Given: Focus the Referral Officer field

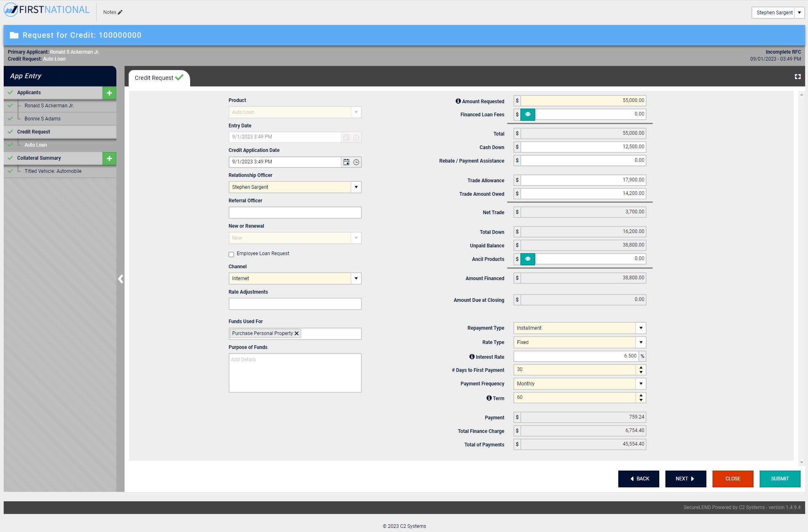Looking at the screenshot, I should [x=295, y=213].
